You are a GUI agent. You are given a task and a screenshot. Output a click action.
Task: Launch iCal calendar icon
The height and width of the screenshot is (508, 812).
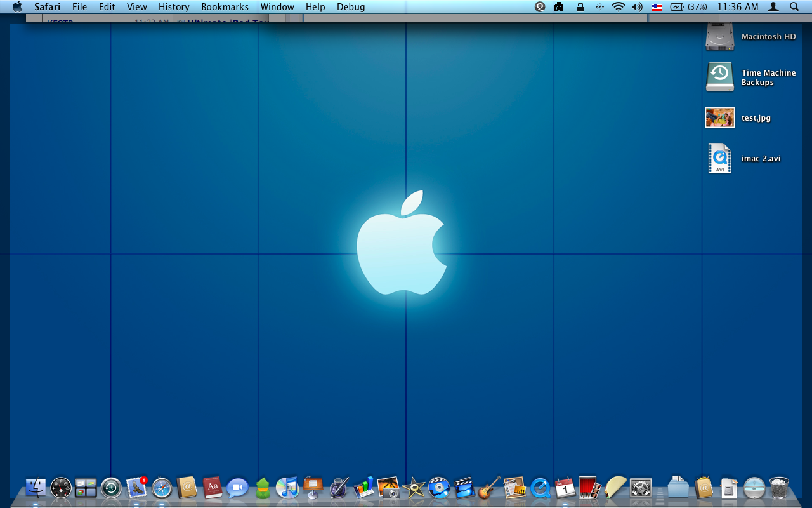coord(565,488)
